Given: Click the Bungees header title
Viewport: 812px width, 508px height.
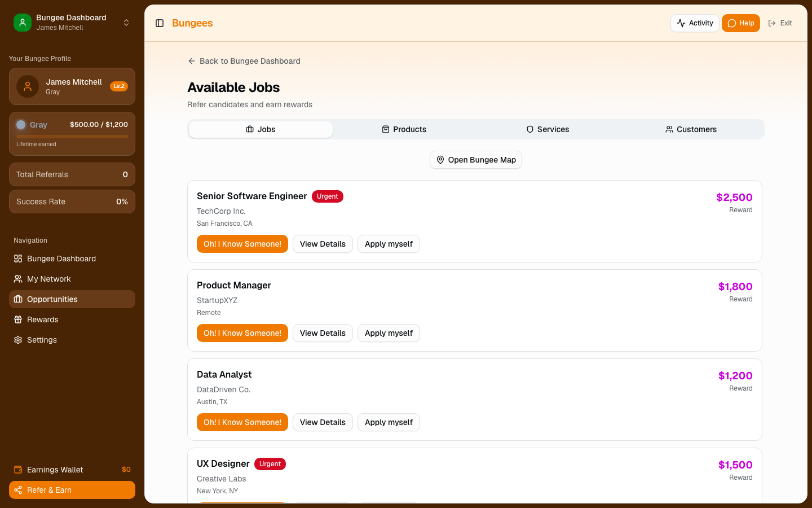Looking at the screenshot, I should point(192,23).
